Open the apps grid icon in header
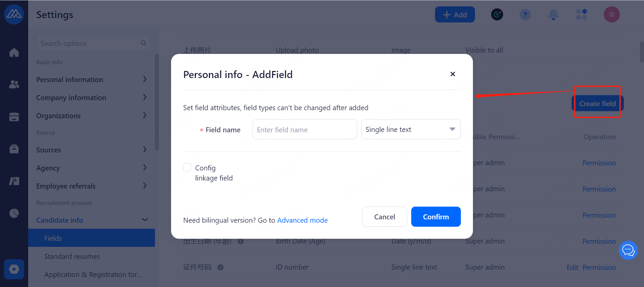 [582, 14]
